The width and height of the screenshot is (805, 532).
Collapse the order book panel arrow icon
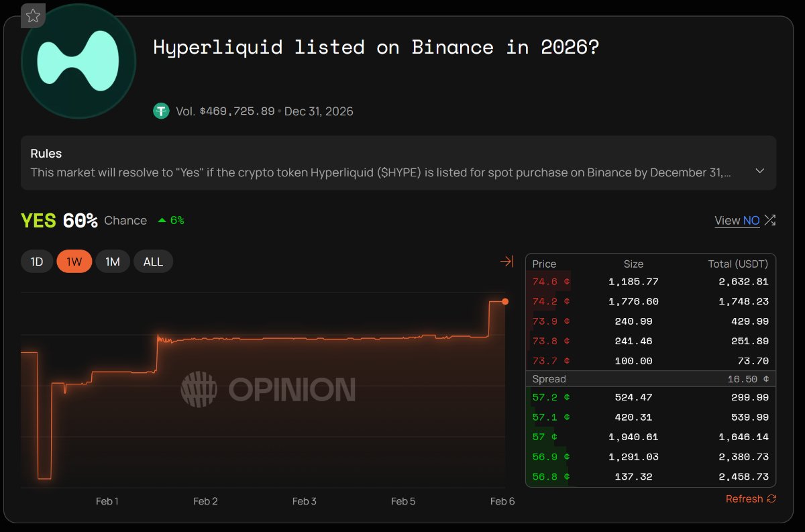pos(507,262)
